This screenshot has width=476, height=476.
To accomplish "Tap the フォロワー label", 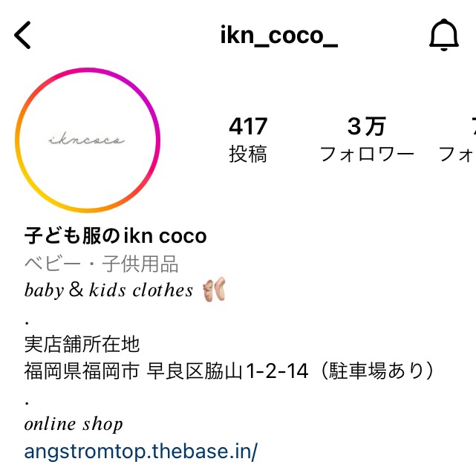I will [x=367, y=154].
